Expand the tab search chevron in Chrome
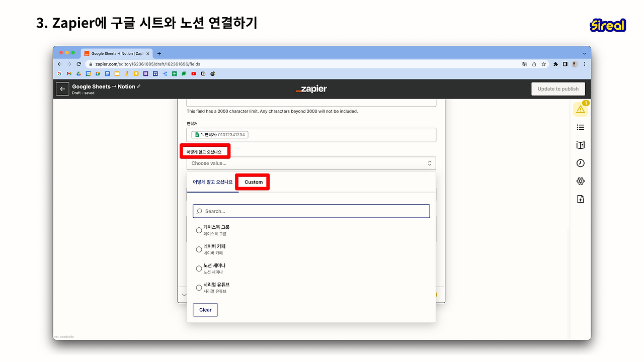This screenshot has width=644, height=362. (x=584, y=54)
